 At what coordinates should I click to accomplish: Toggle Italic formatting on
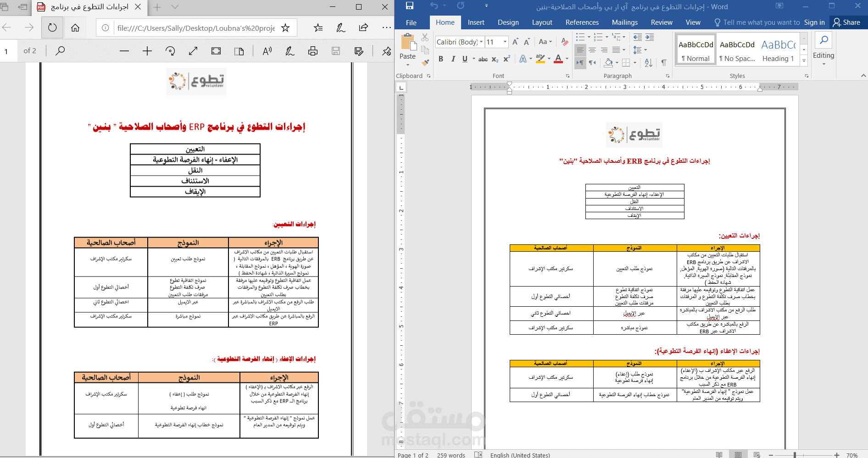(453, 59)
